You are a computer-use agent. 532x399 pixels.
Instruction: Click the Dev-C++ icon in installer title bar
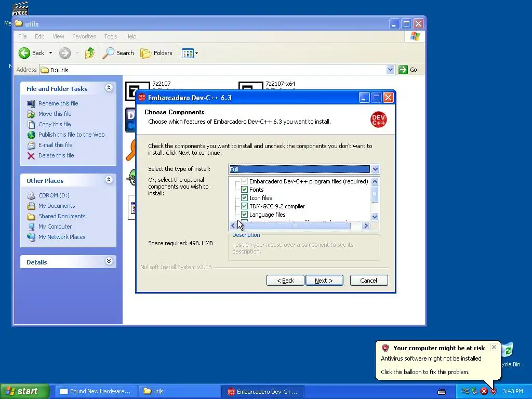pos(142,98)
